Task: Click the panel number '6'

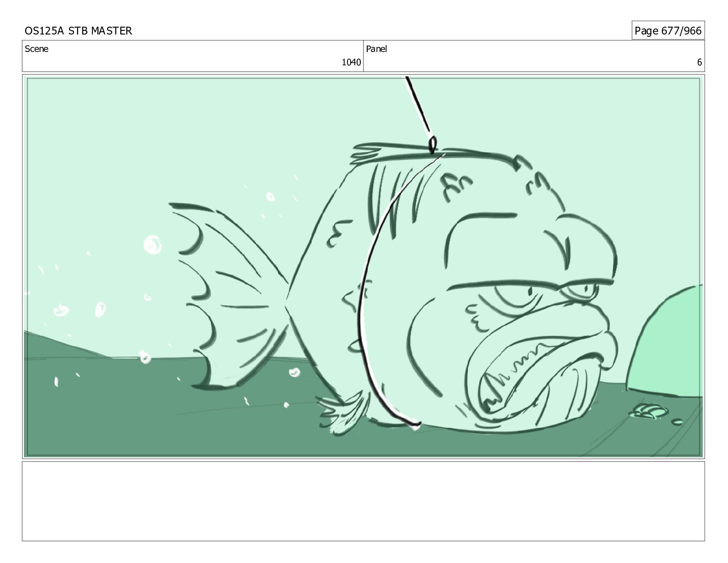Action: coord(700,63)
